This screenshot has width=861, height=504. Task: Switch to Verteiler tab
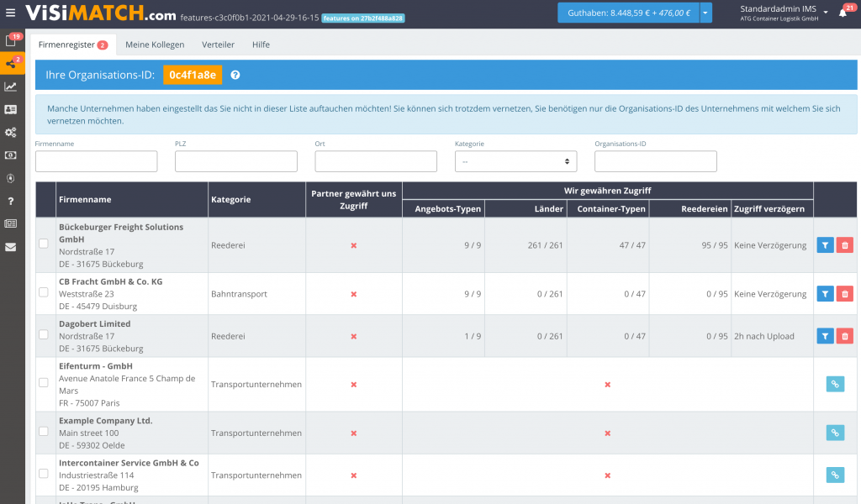tap(218, 45)
